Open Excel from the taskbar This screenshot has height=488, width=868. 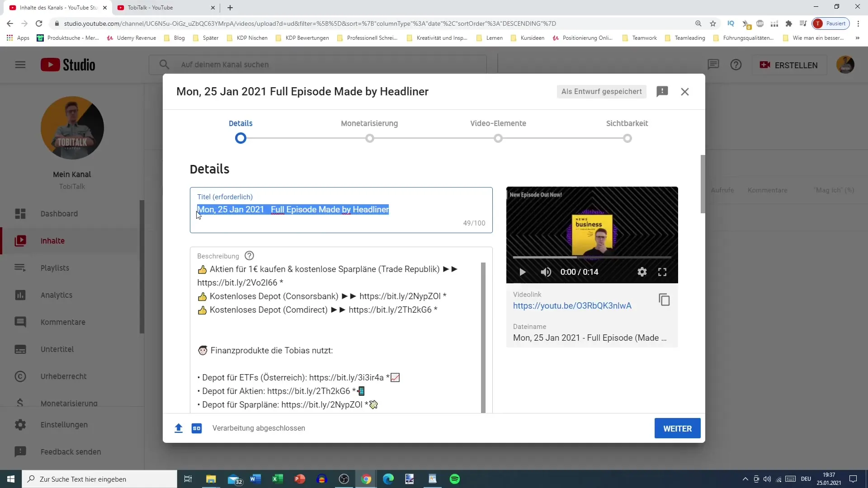(278, 479)
